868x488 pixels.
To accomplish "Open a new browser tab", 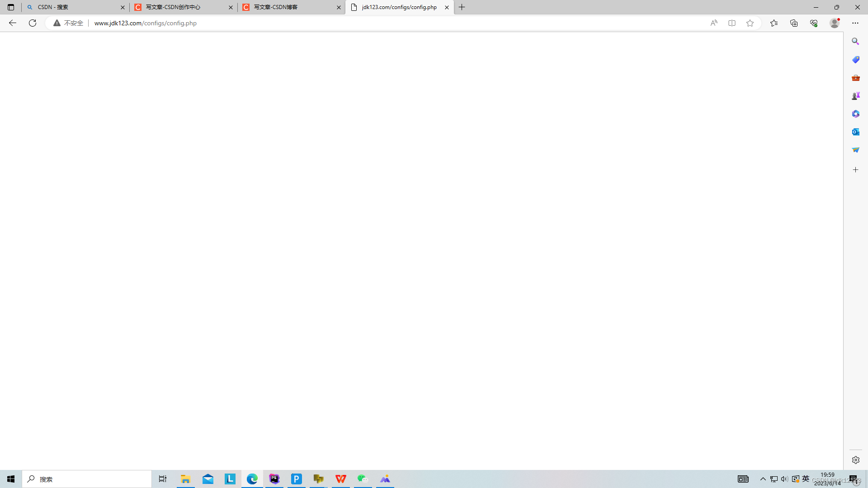I will [x=462, y=7].
